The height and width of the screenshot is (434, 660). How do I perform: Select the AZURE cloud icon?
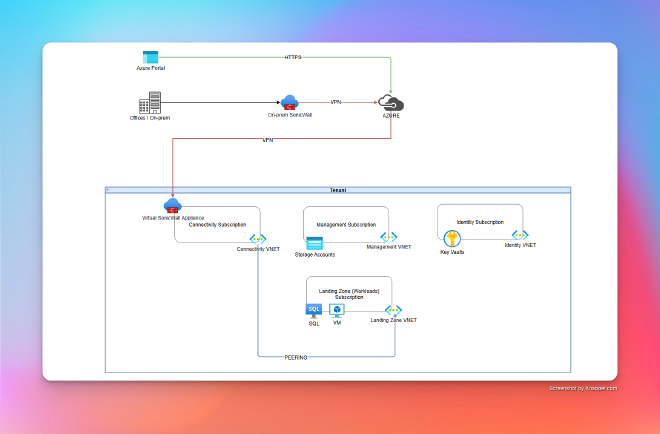pyautogui.click(x=390, y=104)
